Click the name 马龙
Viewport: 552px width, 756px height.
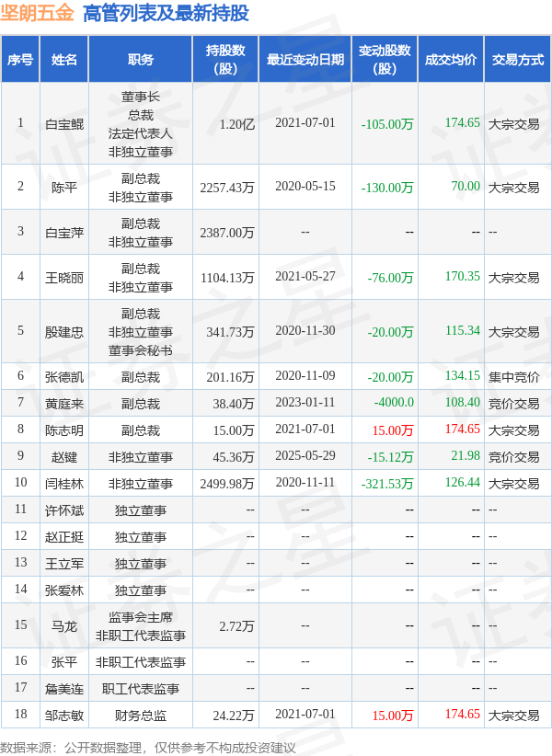(64, 626)
